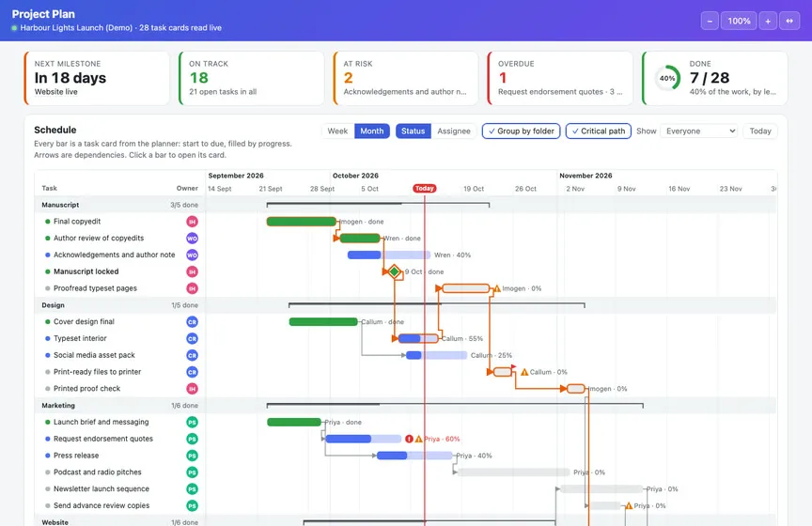
Task: Open the Acknowledgements 40% progress bar
Action: pyautogui.click(x=389, y=255)
